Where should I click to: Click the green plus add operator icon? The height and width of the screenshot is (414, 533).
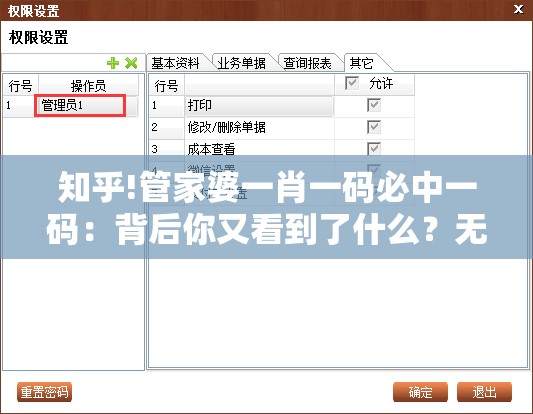click(x=113, y=63)
